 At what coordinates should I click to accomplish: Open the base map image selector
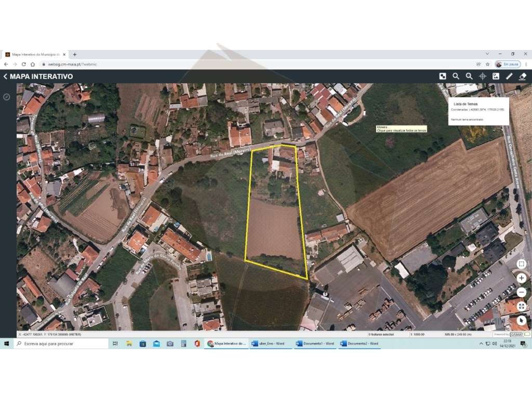coord(496,76)
